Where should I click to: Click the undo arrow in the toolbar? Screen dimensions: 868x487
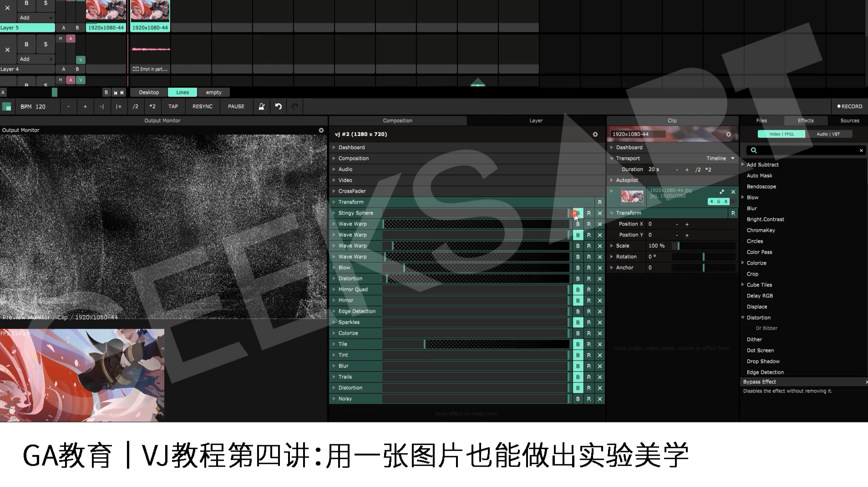pyautogui.click(x=279, y=107)
